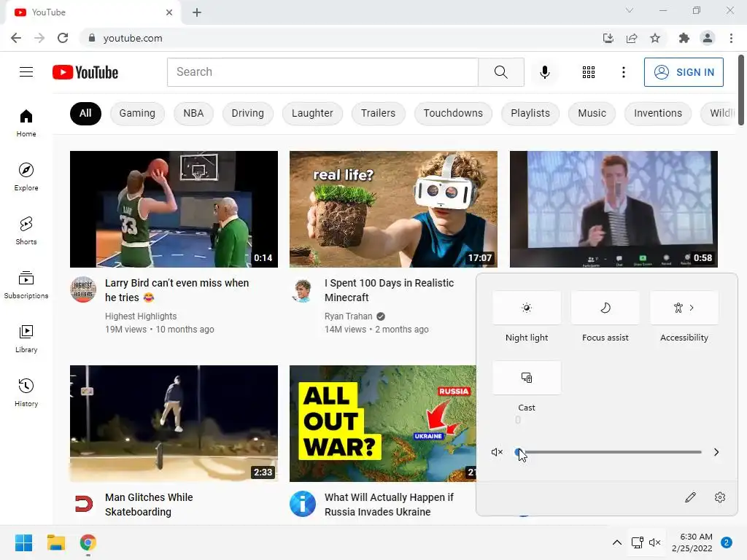Show hidden tray icons chevron

click(616, 542)
